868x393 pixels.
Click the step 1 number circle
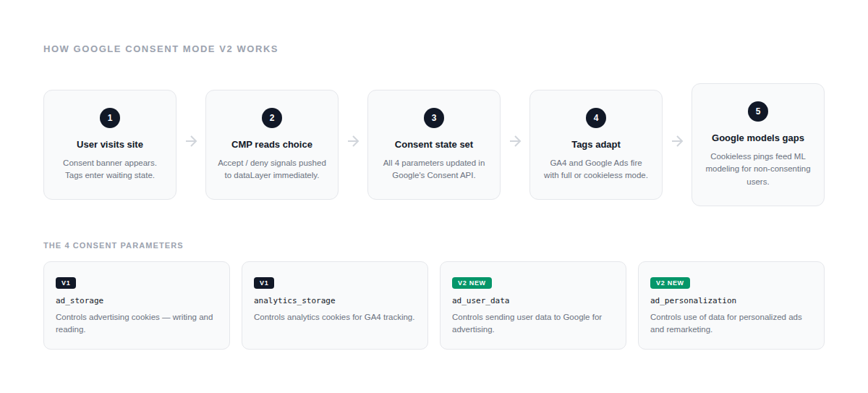click(x=110, y=118)
